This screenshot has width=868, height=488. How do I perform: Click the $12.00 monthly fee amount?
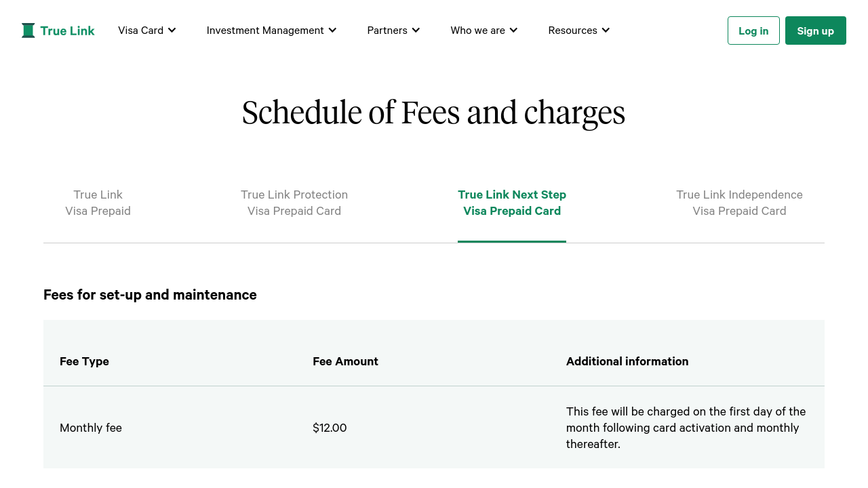[330, 428]
